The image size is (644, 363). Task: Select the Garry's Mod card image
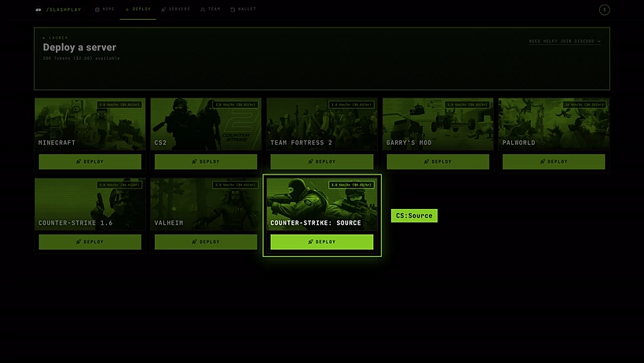437,124
